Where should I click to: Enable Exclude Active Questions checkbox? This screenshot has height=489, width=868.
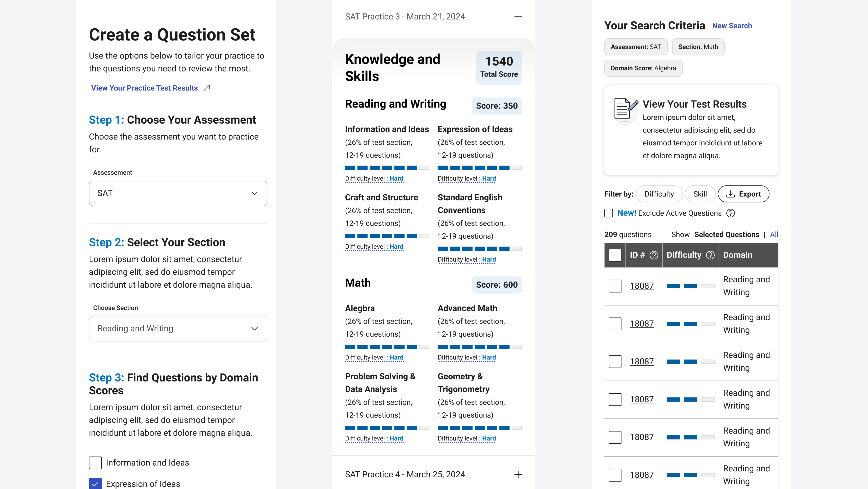click(x=609, y=213)
